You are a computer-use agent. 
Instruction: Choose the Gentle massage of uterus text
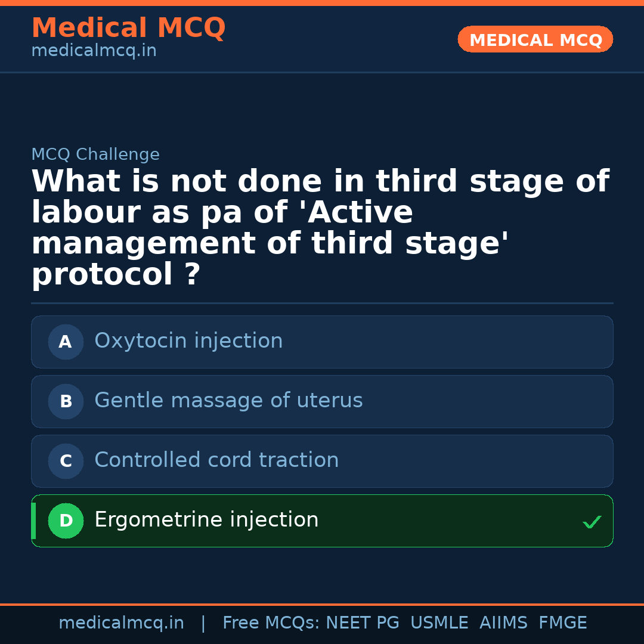tap(228, 401)
